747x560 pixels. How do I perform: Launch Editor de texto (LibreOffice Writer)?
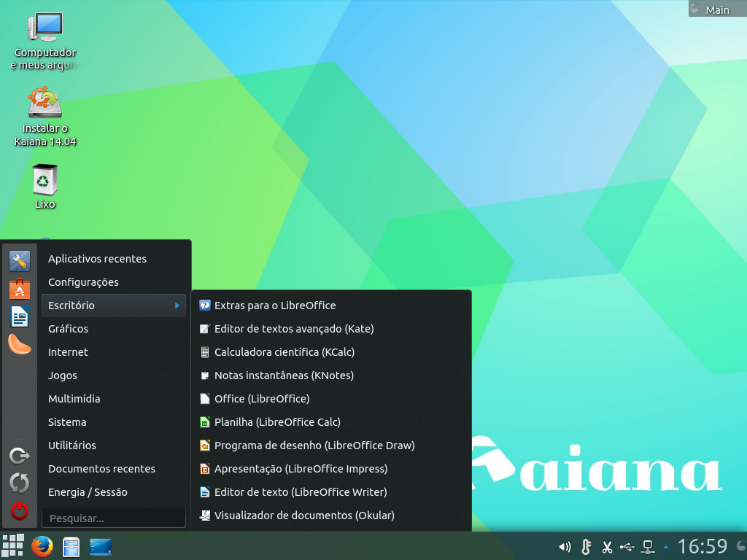(x=331, y=492)
